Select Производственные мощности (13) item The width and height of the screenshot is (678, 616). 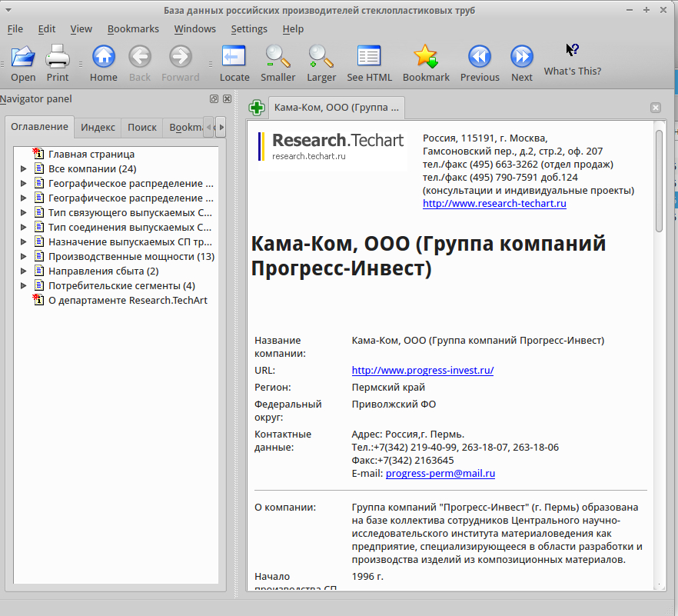tap(131, 257)
